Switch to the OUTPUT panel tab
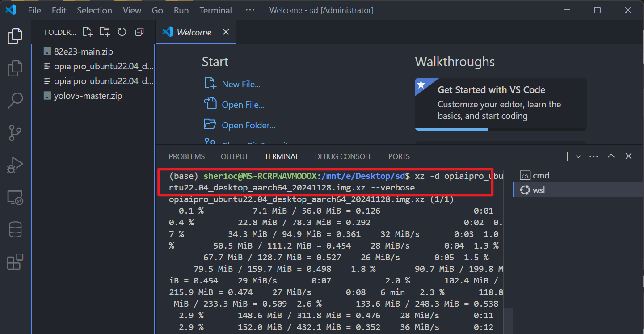 (235, 156)
